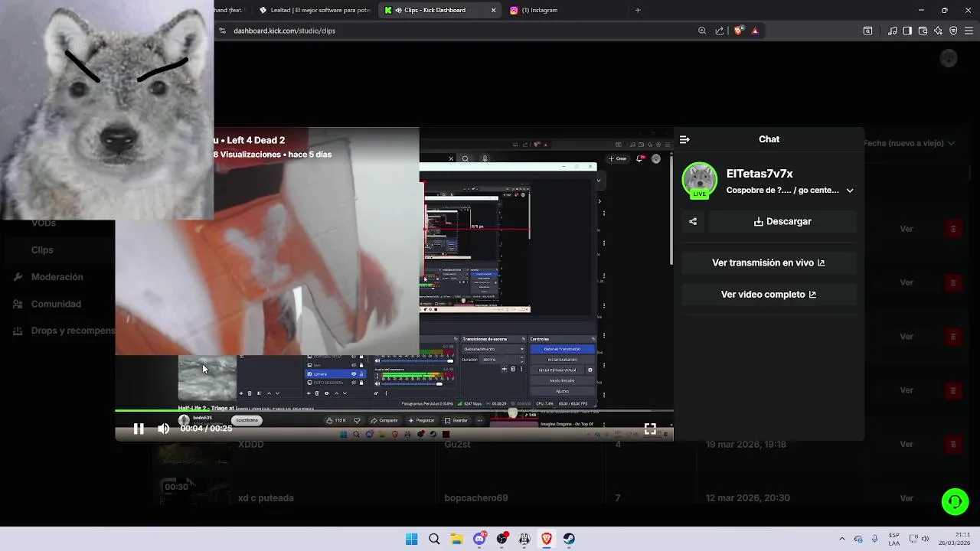980x551 pixels.
Task: Seek on the clip progress bar
Action: pyautogui.click(x=394, y=411)
